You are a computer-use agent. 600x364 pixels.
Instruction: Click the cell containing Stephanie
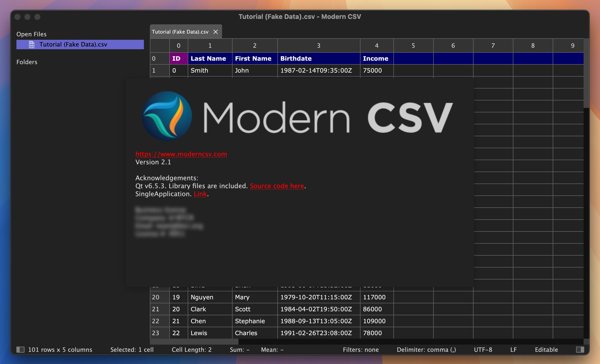coord(255,321)
